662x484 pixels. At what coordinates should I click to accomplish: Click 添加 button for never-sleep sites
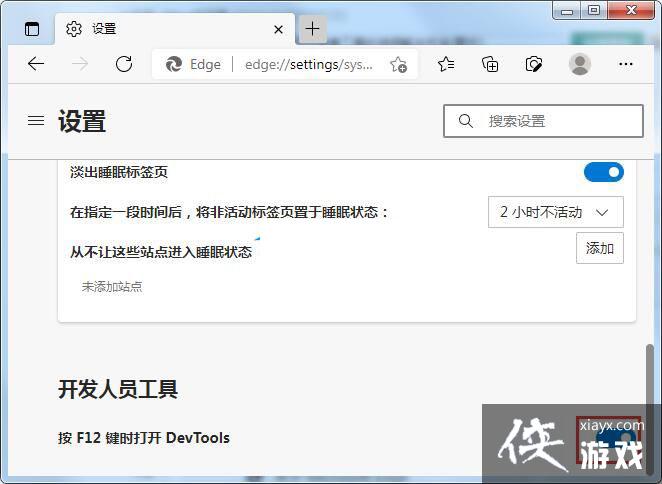tap(600, 248)
